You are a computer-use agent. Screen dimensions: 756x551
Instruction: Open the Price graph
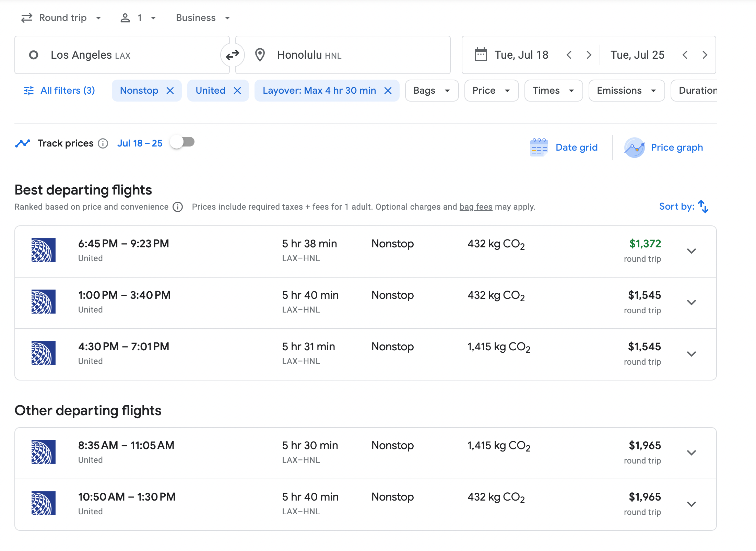(x=664, y=148)
